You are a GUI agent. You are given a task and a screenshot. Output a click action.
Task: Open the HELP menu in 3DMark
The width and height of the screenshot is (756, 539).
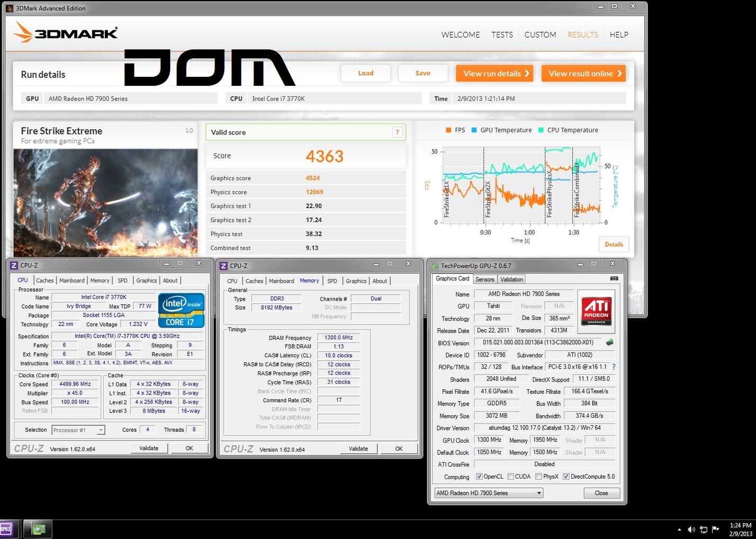[x=619, y=35]
